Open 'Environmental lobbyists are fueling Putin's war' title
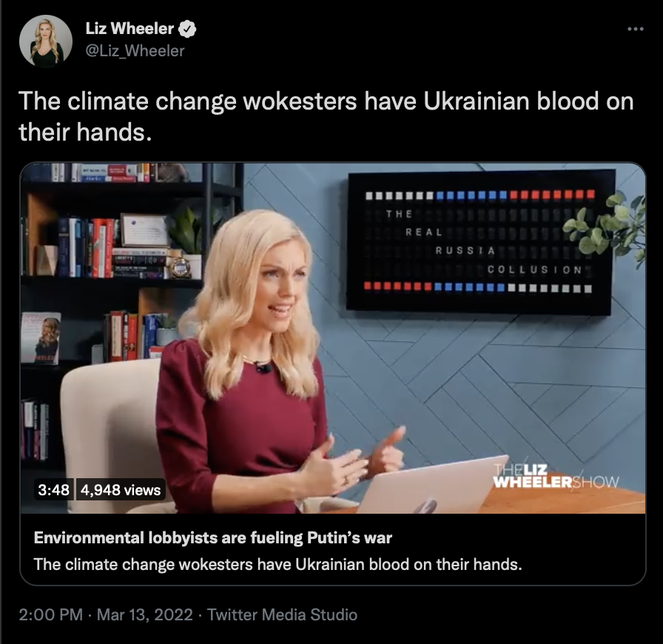The width and height of the screenshot is (663, 644). [212, 538]
